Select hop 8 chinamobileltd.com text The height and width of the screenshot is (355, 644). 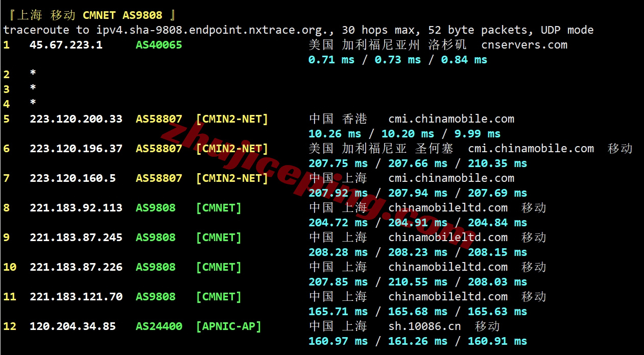tap(448, 208)
